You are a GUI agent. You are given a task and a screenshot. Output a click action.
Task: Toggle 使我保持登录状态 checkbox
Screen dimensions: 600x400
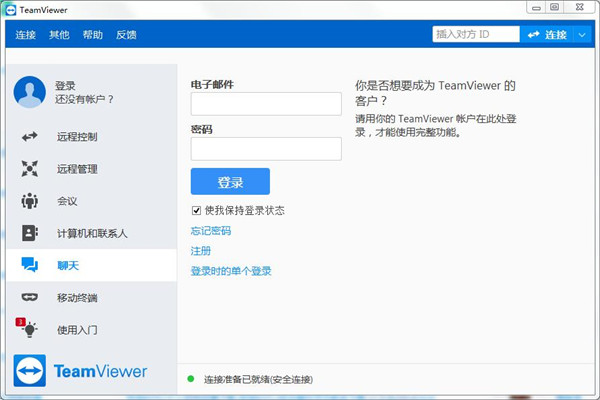[x=196, y=210]
